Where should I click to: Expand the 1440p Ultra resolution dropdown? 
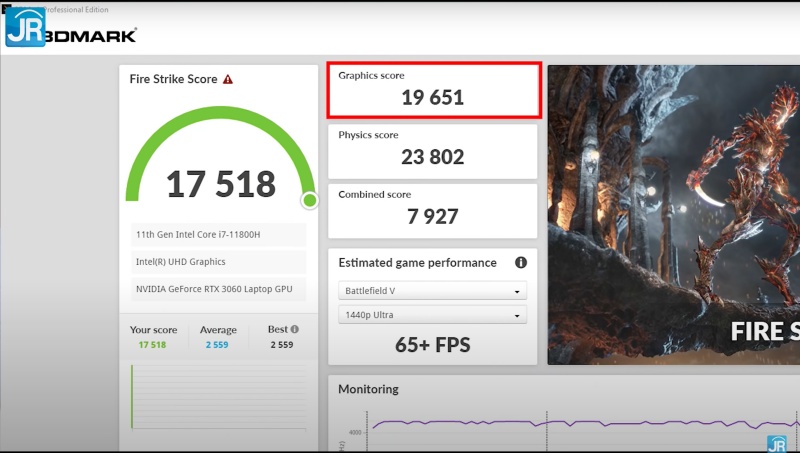click(x=432, y=315)
